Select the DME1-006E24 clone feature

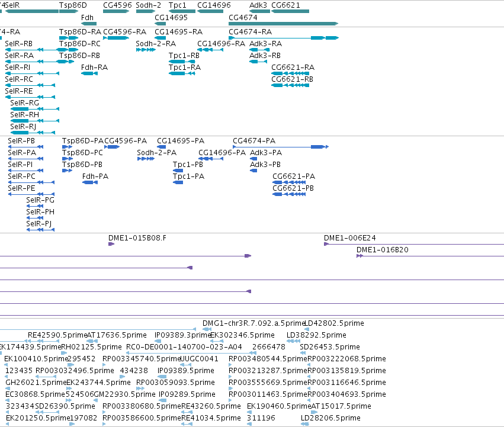(x=413, y=244)
